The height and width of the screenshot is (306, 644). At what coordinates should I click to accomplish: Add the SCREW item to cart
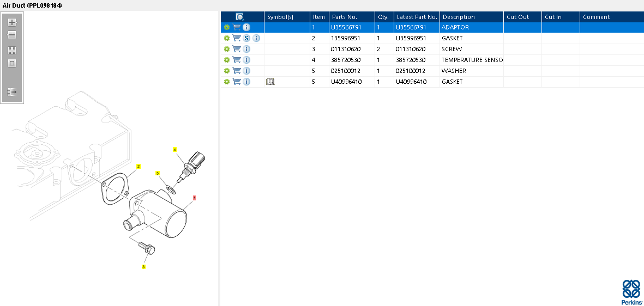pyautogui.click(x=237, y=49)
